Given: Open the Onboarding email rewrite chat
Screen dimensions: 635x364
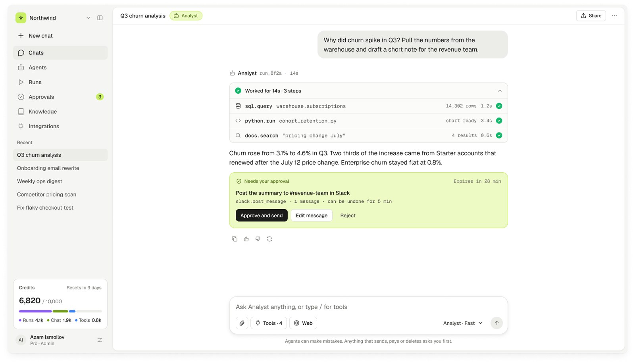Looking at the screenshot, I should [x=60, y=168].
